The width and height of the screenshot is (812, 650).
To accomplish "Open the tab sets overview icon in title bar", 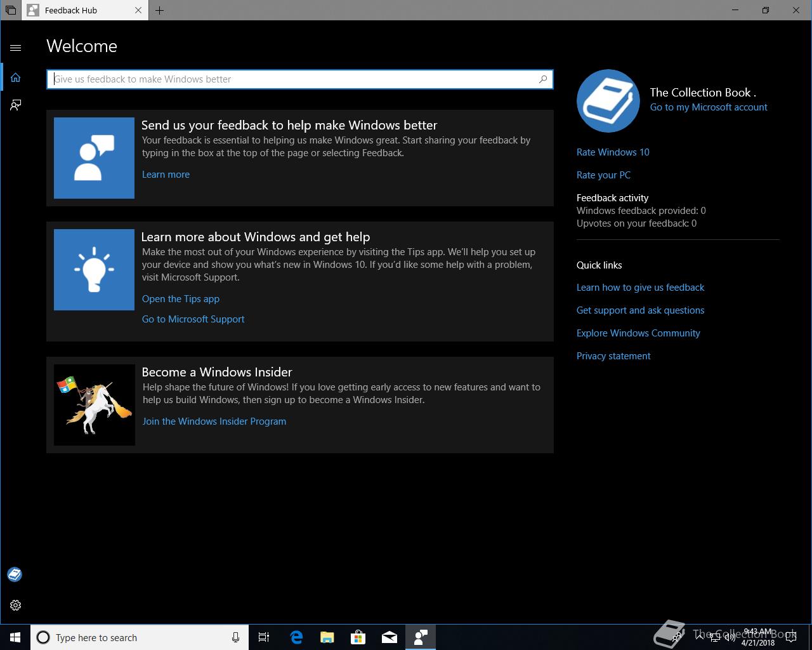I will tap(10, 11).
